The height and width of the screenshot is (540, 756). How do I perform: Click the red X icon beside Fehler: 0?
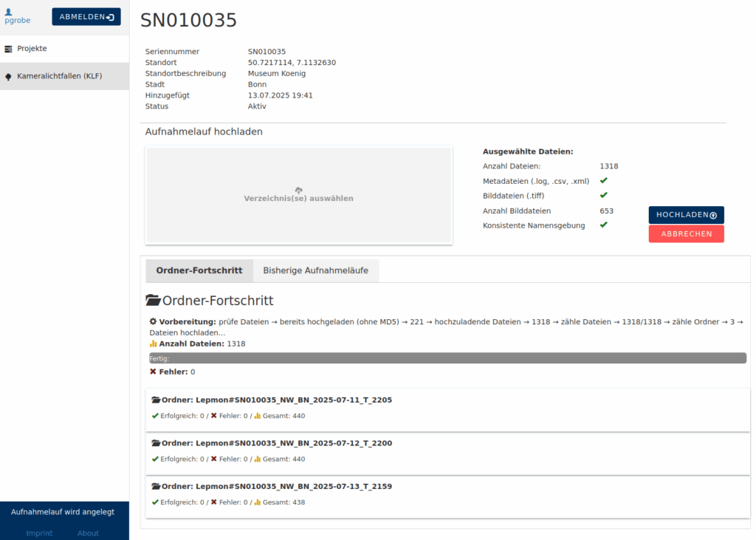click(153, 372)
